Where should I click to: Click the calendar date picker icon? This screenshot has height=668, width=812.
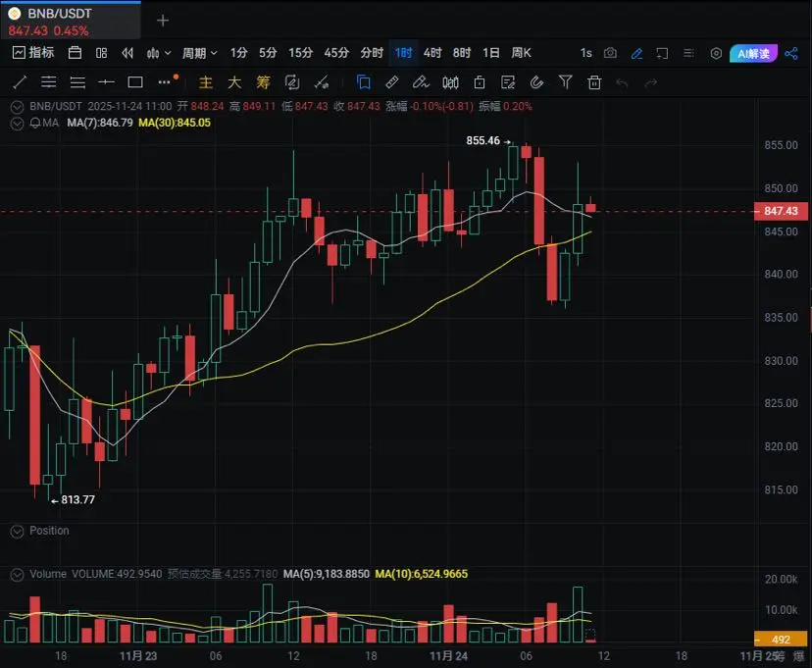76,53
